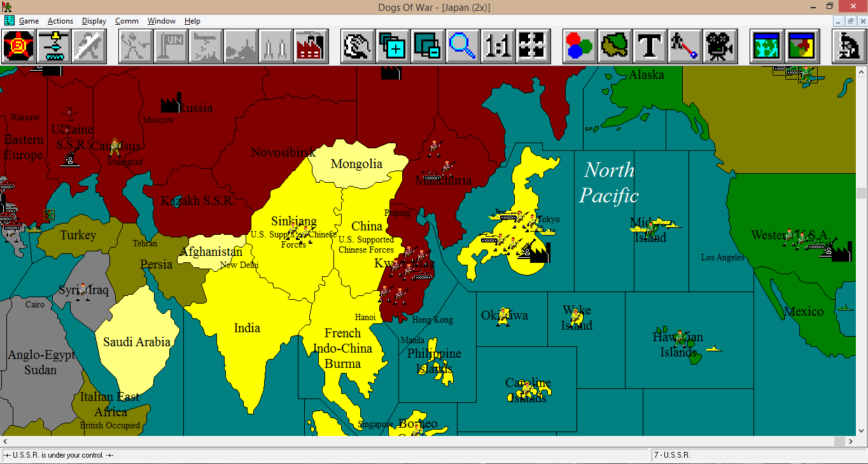Click the UN flag toolbar icon
Screen dimensions: 868x464
pyautogui.click(x=171, y=46)
